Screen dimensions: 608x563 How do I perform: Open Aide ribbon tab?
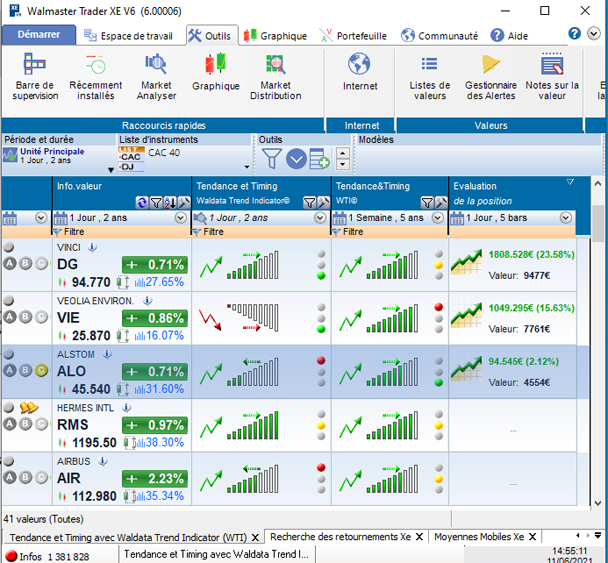[509, 36]
